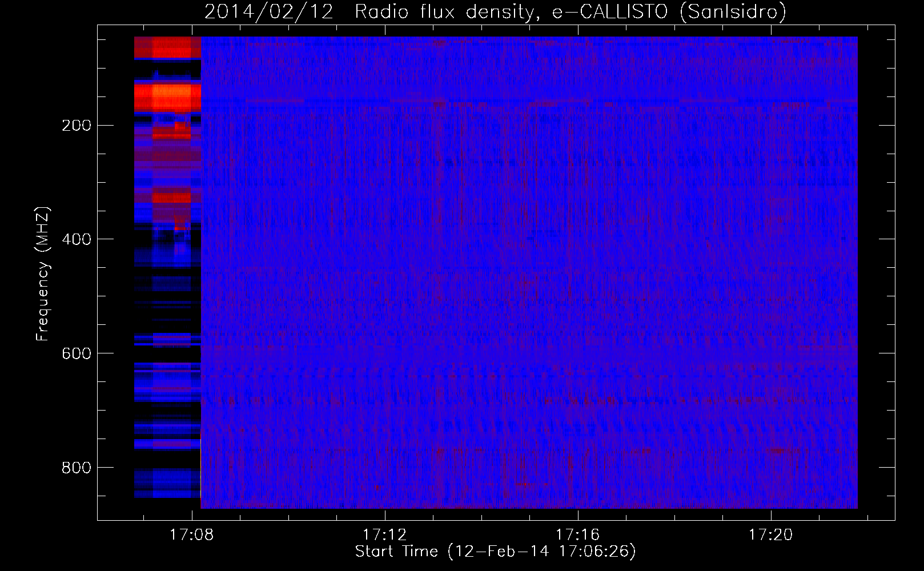The width and height of the screenshot is (924, 571).
Task: Click the 'Start Time (12-Feb-14 17:06:26)' label
Action: coord(495,552)
